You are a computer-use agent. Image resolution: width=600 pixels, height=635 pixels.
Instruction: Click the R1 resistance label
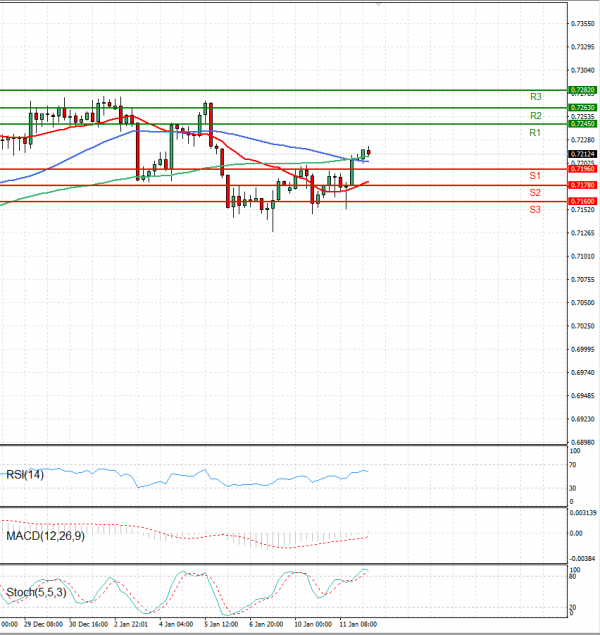[535, 133]
